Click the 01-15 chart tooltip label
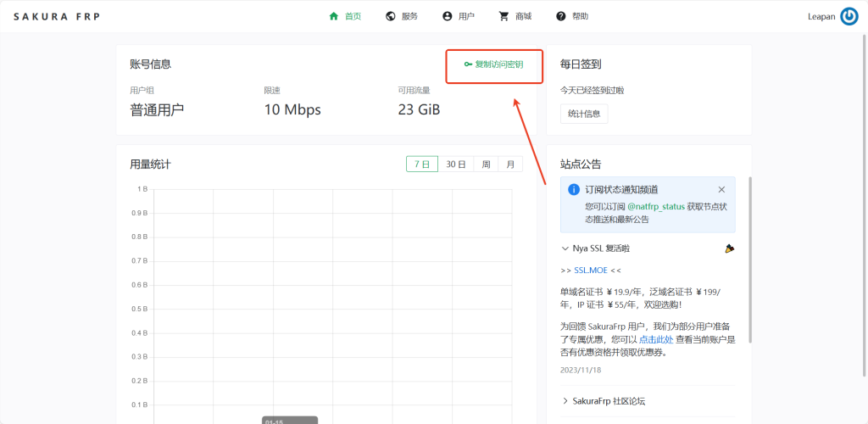The image size is (868, 424). 274,421
